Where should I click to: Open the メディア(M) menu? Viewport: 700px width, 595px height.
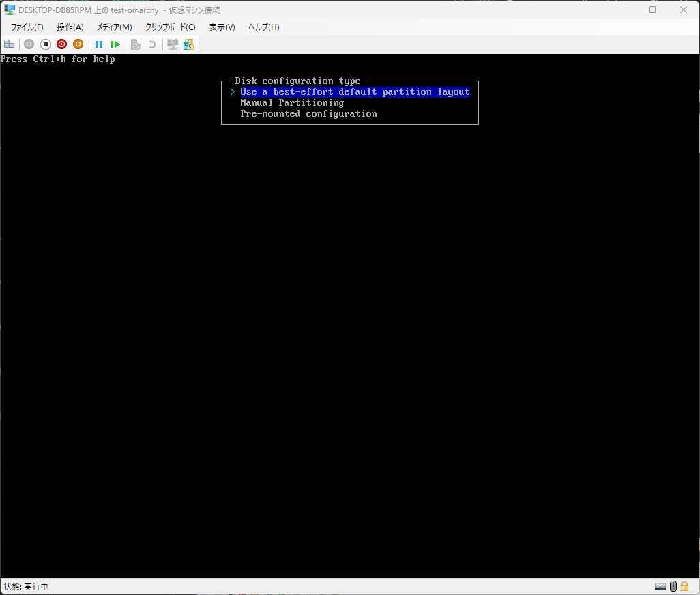115,27
